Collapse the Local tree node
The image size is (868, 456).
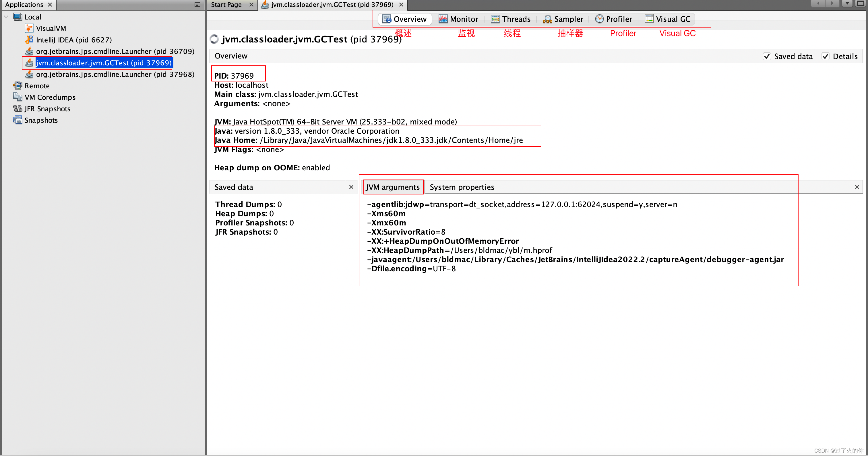click(6, 17)
